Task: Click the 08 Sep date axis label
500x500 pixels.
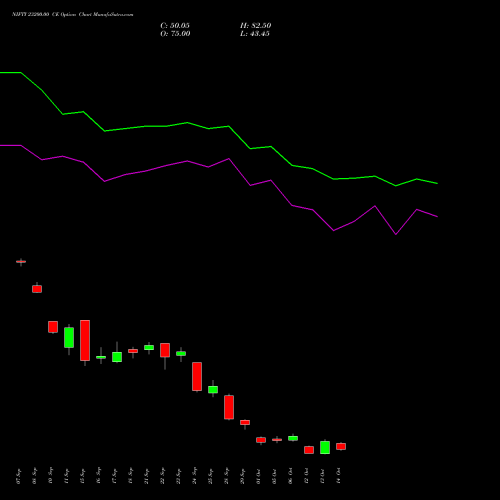Action: click(x=34, y=476)
